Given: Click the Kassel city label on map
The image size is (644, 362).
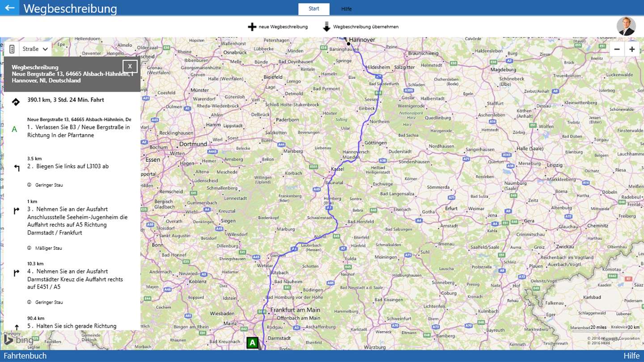Looking at the screenshot, I should click(x=337, y=169).
